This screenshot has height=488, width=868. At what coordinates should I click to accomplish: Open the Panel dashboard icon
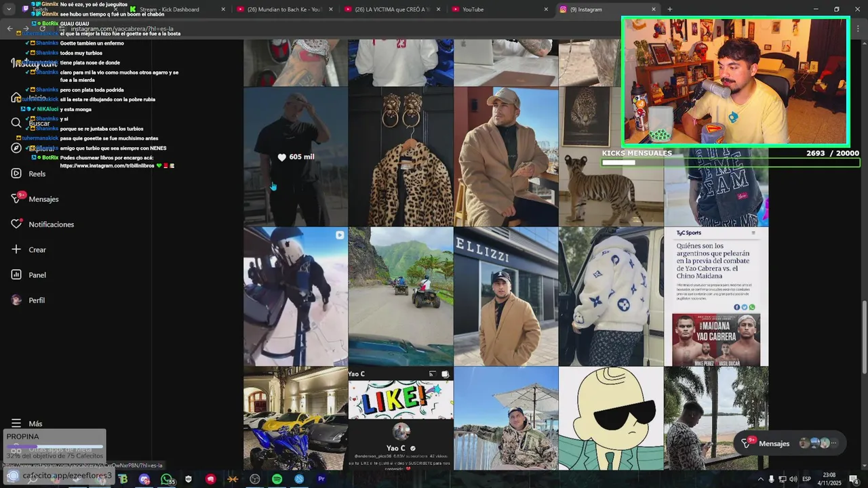coord(16,274)
